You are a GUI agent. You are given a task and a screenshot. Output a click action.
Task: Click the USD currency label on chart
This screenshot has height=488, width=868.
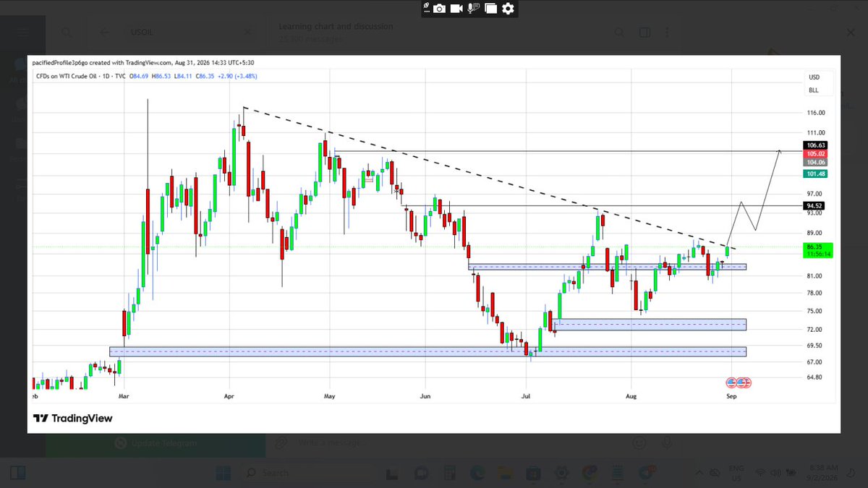coord(814,77)
